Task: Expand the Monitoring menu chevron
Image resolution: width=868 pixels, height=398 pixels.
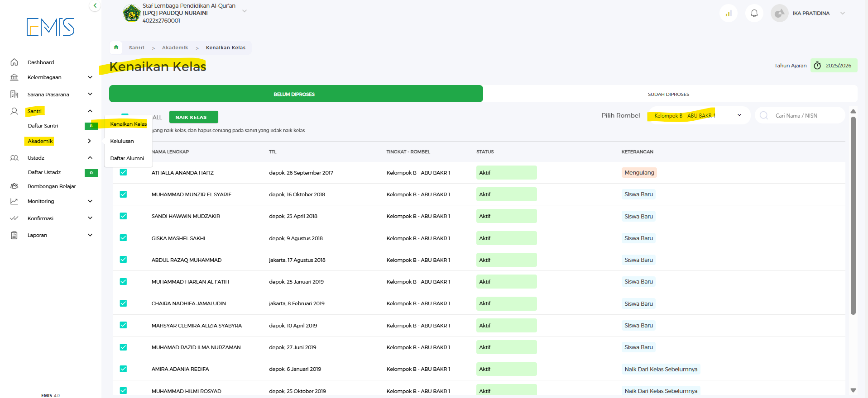Action: (x=90, y=201)
